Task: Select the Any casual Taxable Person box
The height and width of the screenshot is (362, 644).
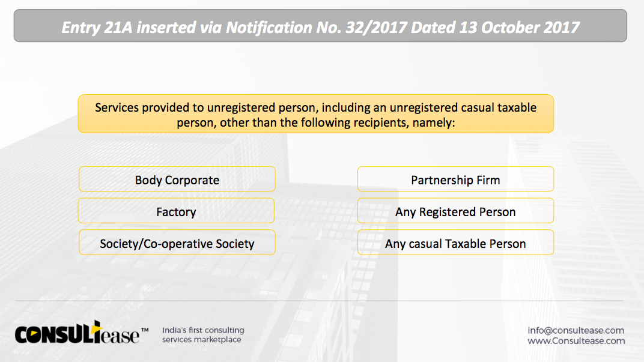Action: [455, 243]
